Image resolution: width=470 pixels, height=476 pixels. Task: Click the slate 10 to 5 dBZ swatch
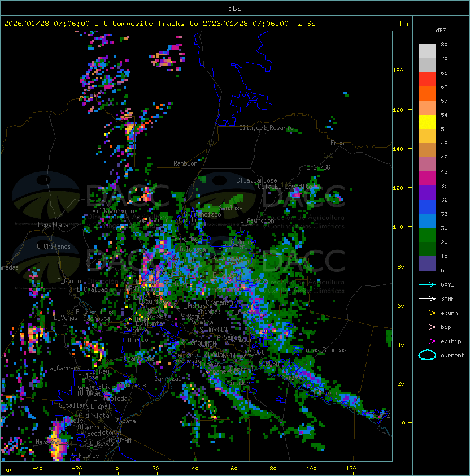click(427, 263)
